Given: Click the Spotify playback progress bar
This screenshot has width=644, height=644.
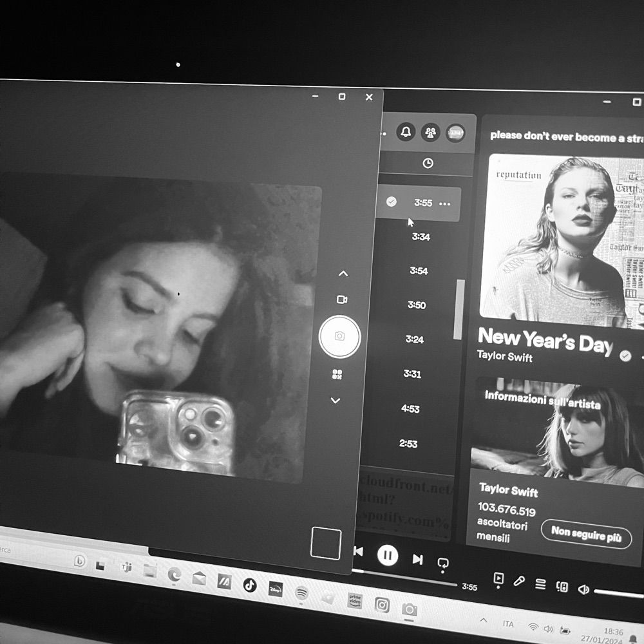Looking at the screenshot, I should 405,578.
